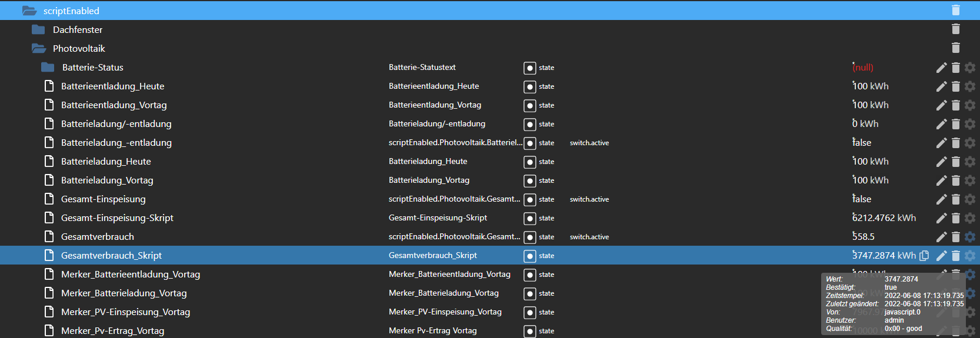The height and width of the screenshot is (338, 980).
Task: Edit Gesamtverbrauch_Skript with pencil icon
Action: point(941,256)
